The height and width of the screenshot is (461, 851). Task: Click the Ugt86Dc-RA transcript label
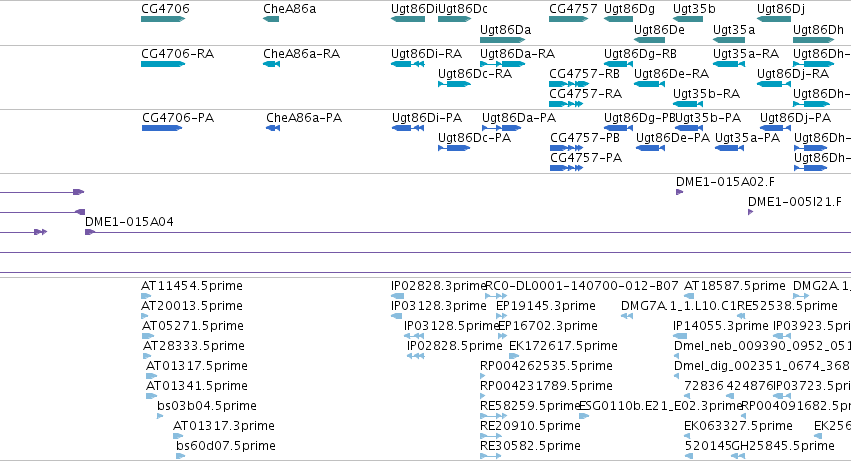point(475,74)
